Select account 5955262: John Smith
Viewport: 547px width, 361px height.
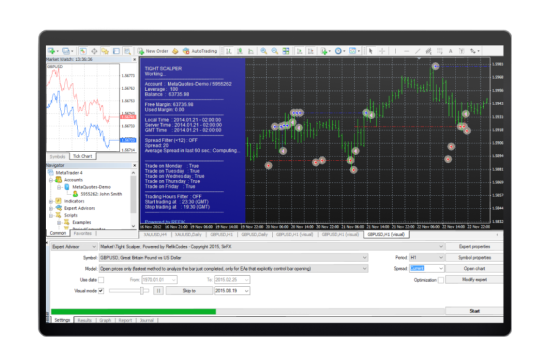pos(101,194)
